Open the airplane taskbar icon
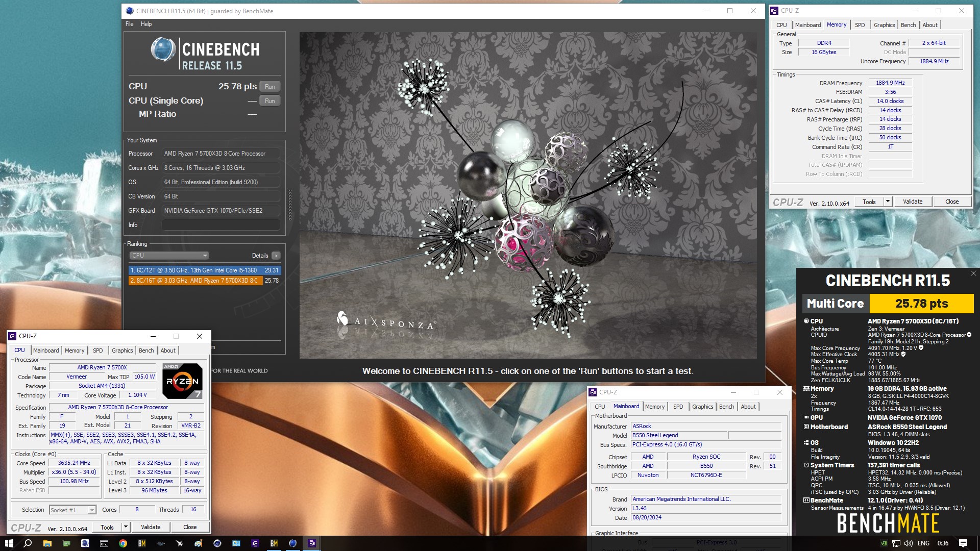The image size is (980, 551). click(179, 543)
